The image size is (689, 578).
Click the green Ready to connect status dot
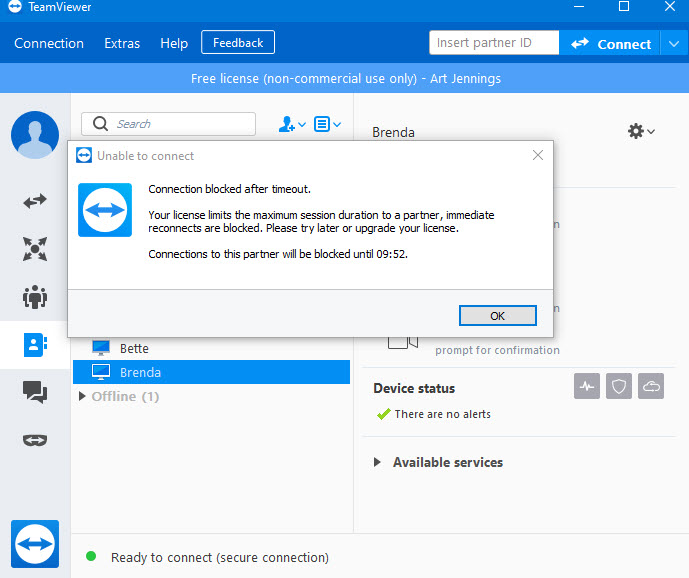(91, 556)
